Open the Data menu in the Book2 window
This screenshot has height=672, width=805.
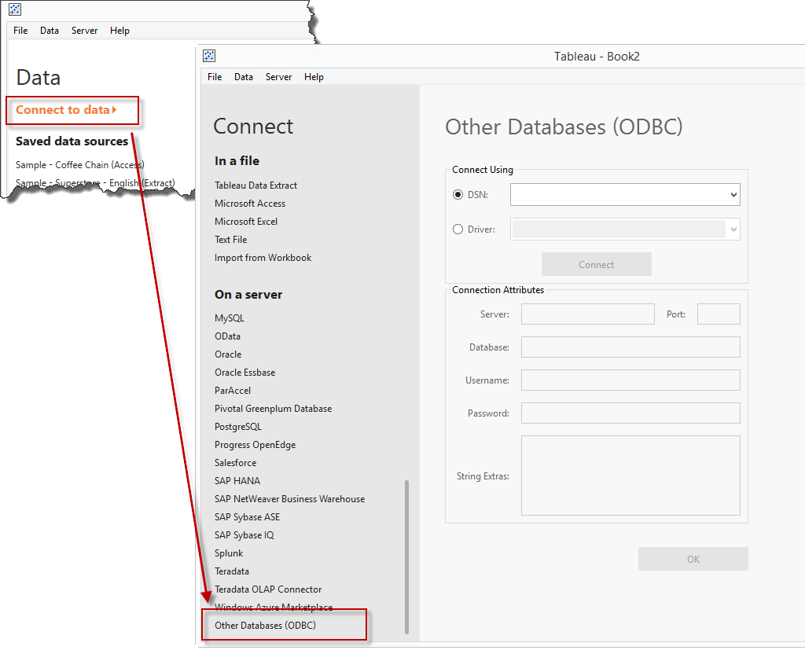[x=244, y=77]
